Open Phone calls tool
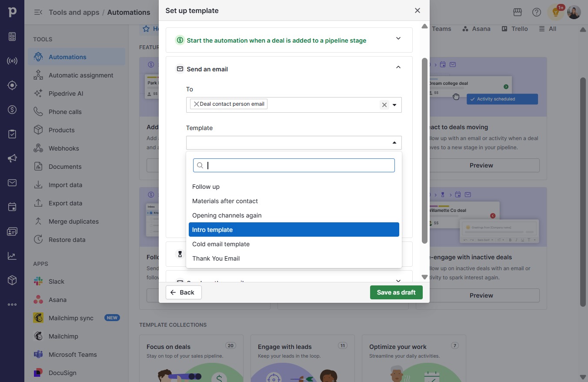Viewport: 588px width, 382px height. [77, 112]
